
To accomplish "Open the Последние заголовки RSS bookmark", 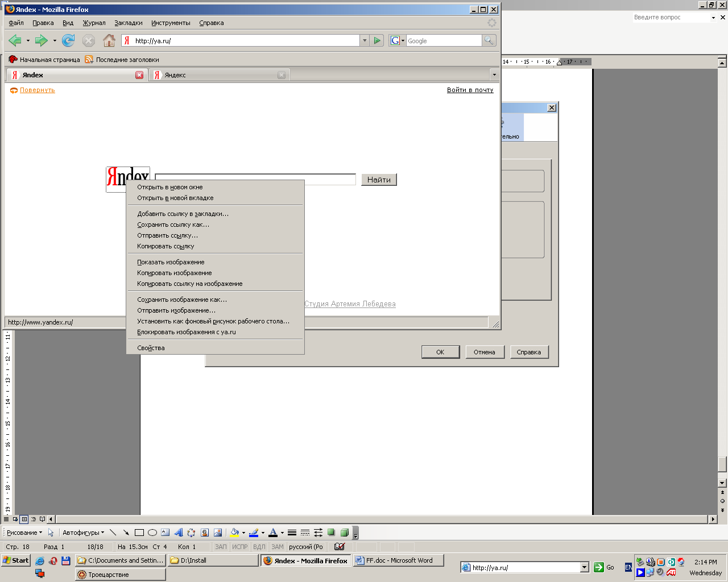I will click(x=122, y=60).
